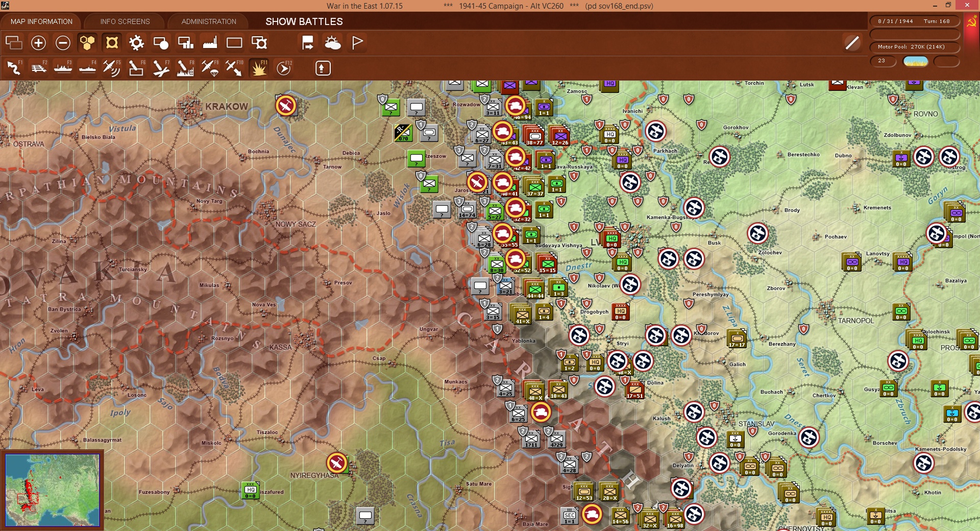Click the KASSA city label

(x=280, y=347)
